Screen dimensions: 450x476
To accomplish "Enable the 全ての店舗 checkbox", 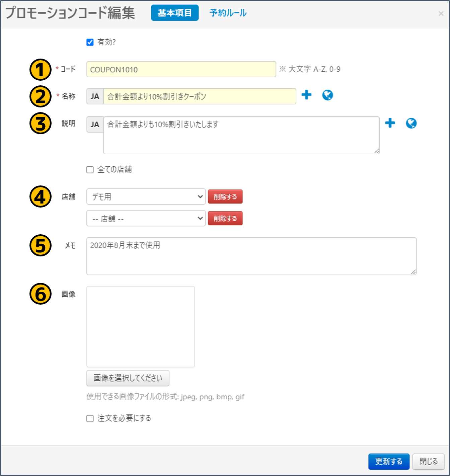I will [x=90, y=170].
